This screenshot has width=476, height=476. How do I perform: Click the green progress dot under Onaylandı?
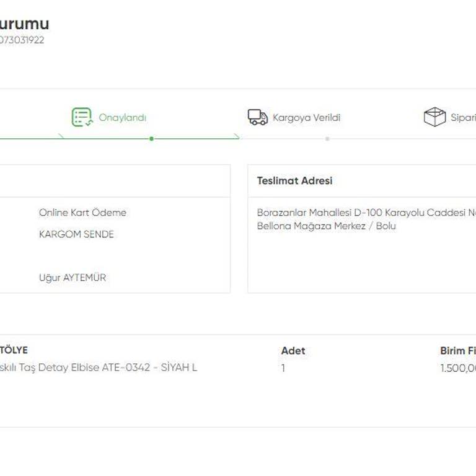pyautogui.click(x=151, y=139)
